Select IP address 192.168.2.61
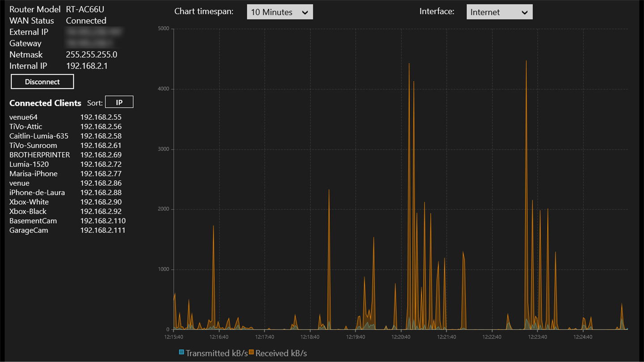This screenshot has height=362, width=644. point(101,145)
